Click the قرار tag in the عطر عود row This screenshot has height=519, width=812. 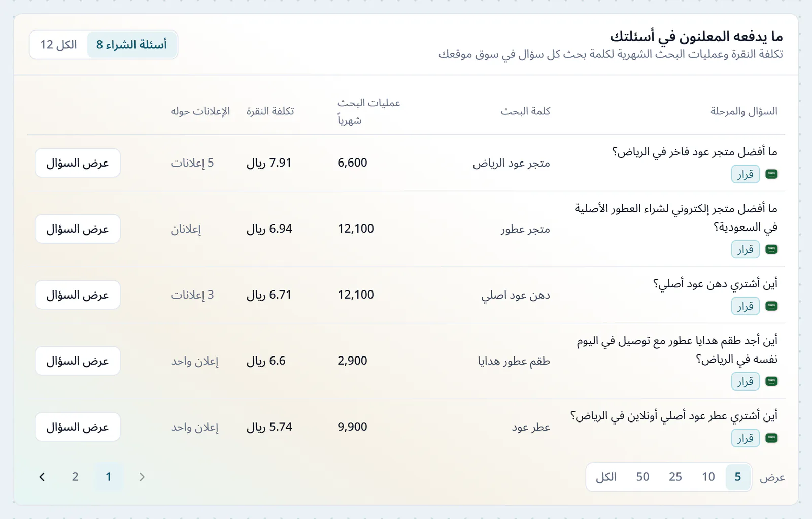coord(746,438)
